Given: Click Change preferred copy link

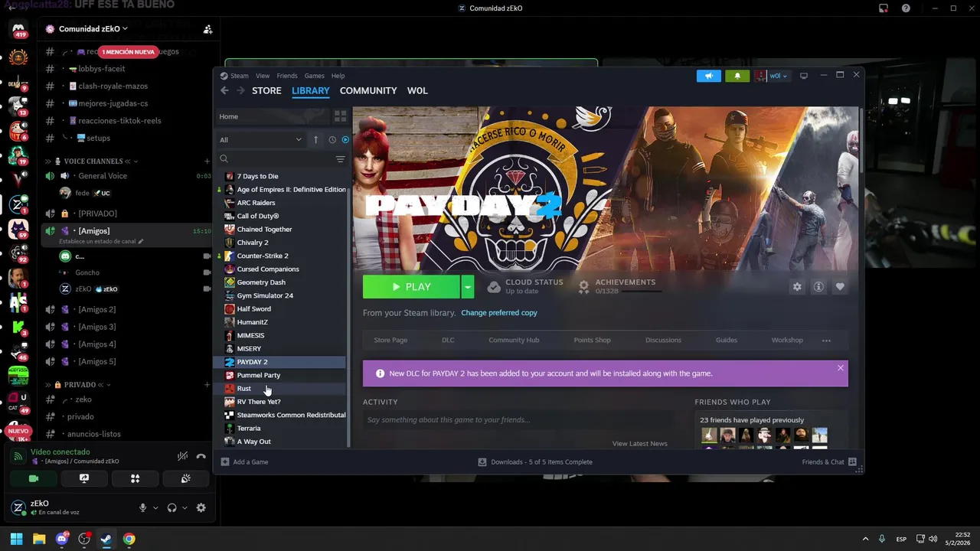Looking at the screenshot, I should 499,313.
